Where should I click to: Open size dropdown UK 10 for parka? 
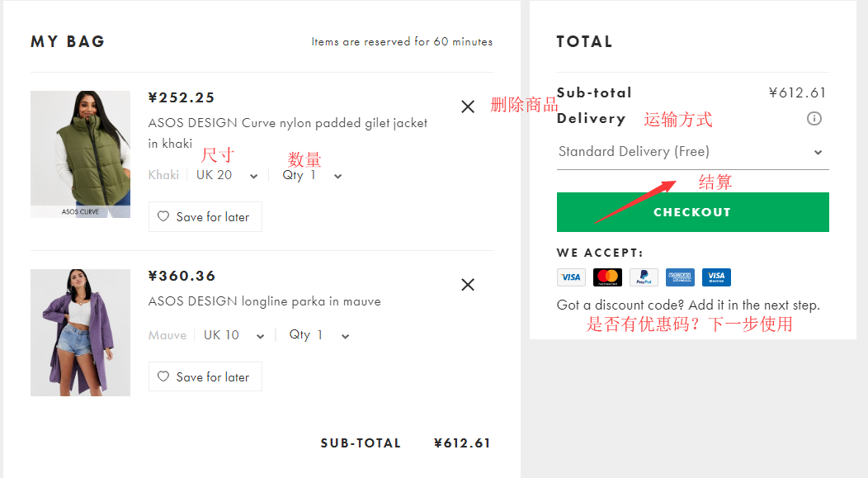[x=234, y=335]
